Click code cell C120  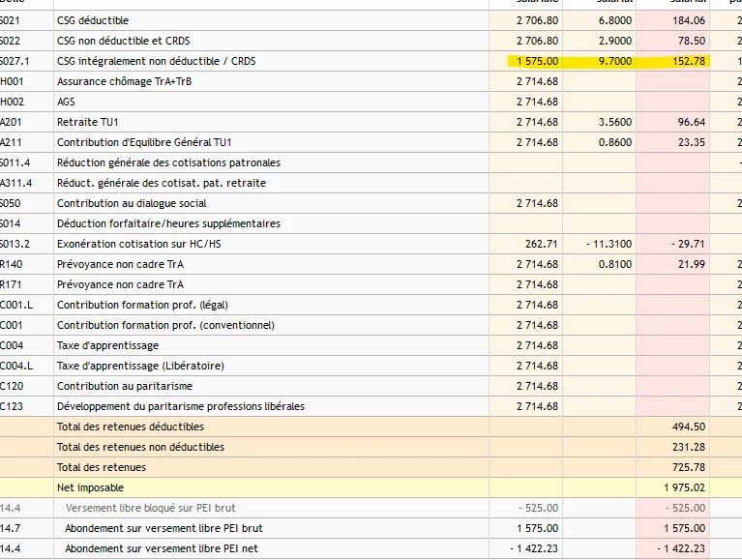pos(12,387)
